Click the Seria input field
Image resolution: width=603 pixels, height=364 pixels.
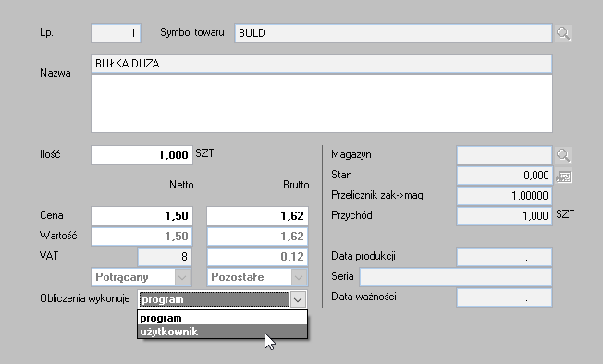click(x=456, y=277)
